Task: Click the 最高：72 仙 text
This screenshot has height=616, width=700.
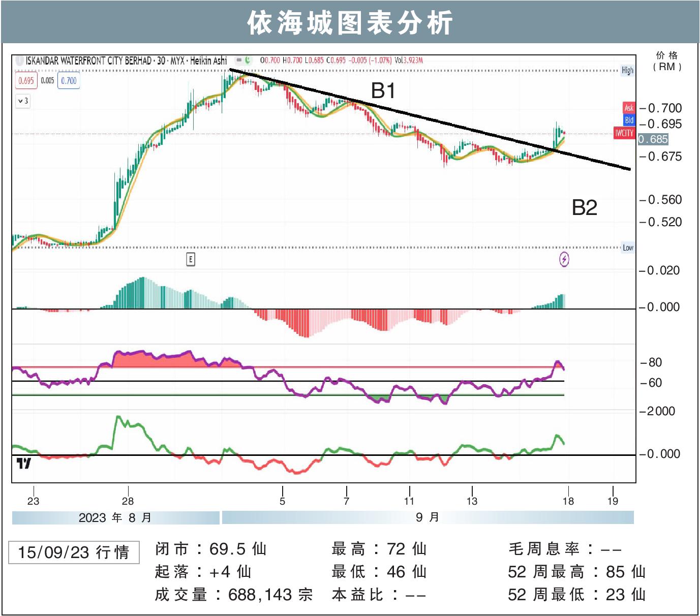Action: 379,549
